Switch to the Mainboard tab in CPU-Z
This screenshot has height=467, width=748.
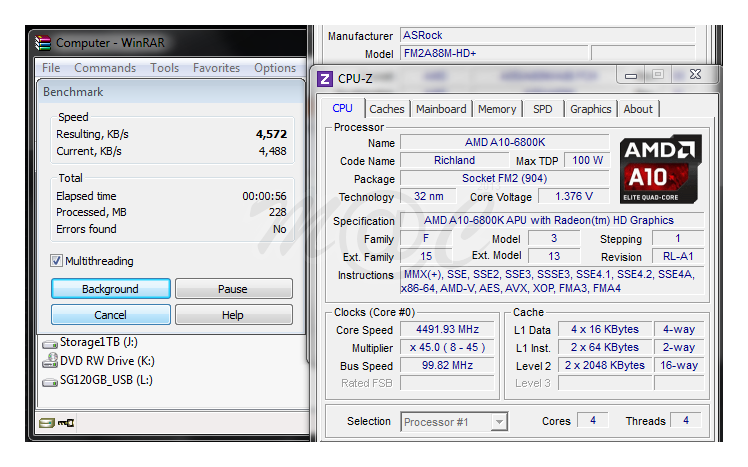point(441,109)
